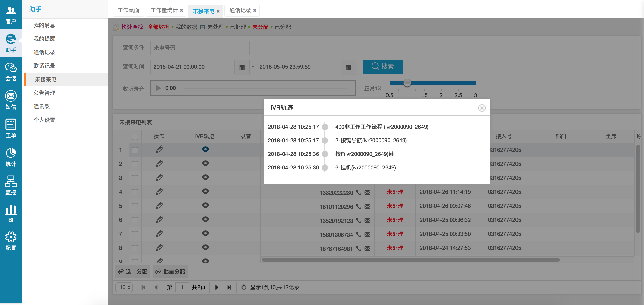Edit row 4 with pencil icon
This screenshot has height=305, width=644.
pos(160,191)
